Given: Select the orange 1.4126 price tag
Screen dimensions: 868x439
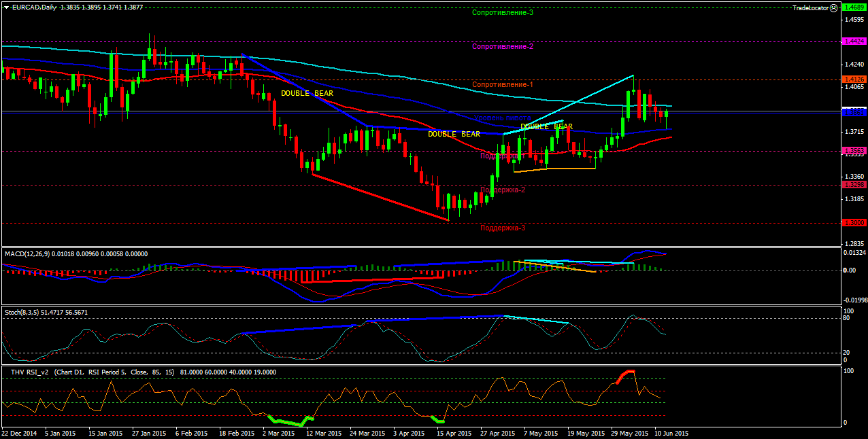Looking at the screenshot, I should [x=853, y=80].
